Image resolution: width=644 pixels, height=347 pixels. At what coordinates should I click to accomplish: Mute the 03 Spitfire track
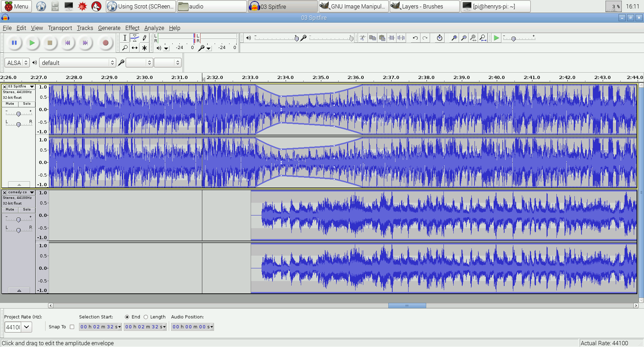(10, 104)
